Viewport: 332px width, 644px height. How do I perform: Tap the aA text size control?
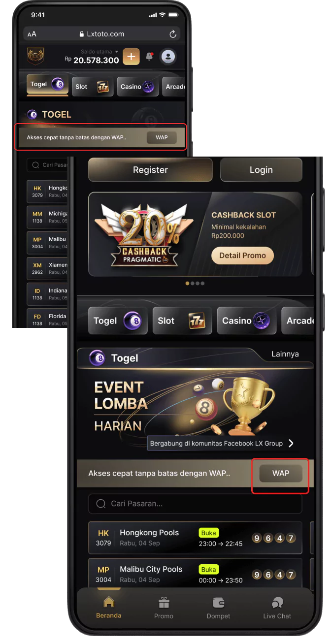tap(32, 34)
